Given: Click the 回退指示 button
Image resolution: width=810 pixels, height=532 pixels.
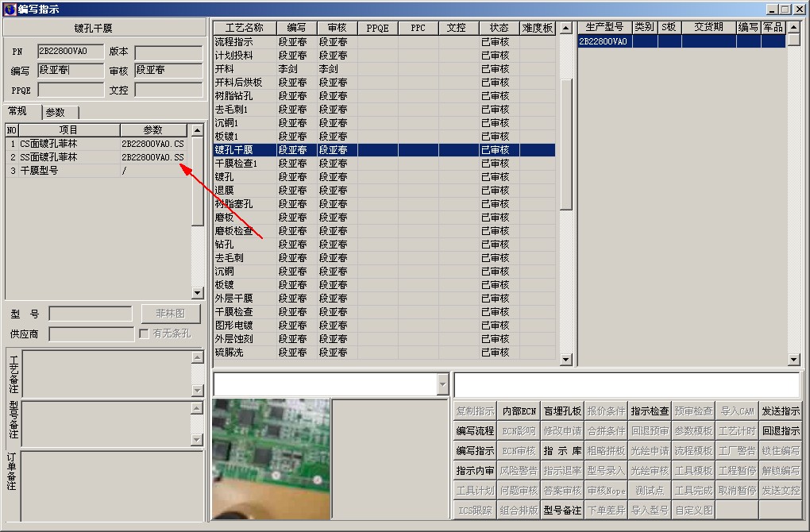Looking at the screenshot, I should coord(781,431).
